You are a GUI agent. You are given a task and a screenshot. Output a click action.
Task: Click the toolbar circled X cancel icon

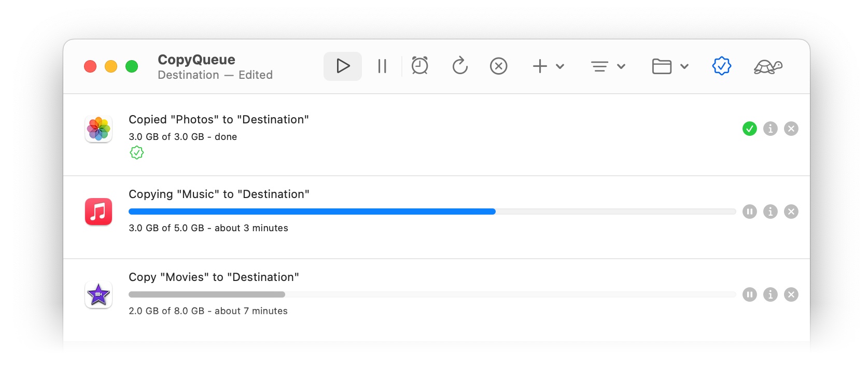[498, 66]
